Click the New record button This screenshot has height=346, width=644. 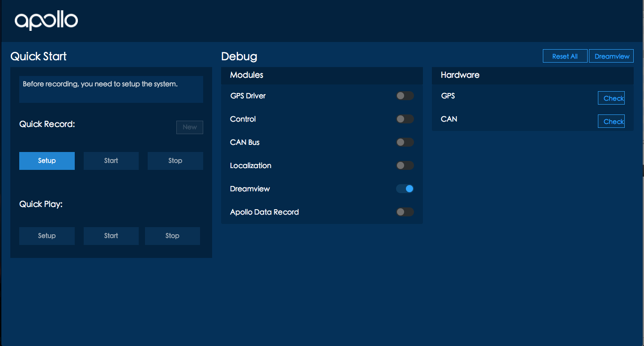190,127
